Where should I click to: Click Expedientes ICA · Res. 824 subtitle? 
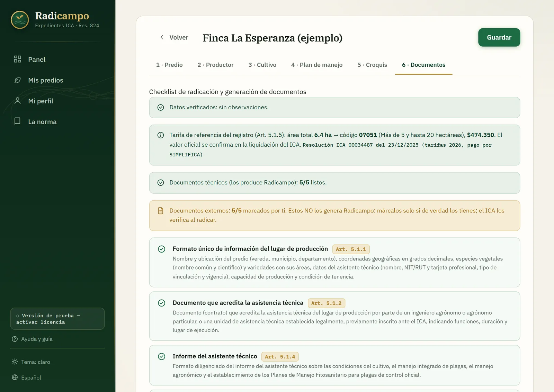tap(67, 26)
